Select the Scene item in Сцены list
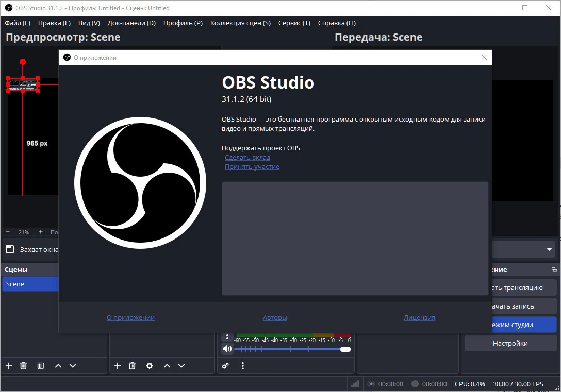This screenshot has width=561, height=392. [30, 284]
